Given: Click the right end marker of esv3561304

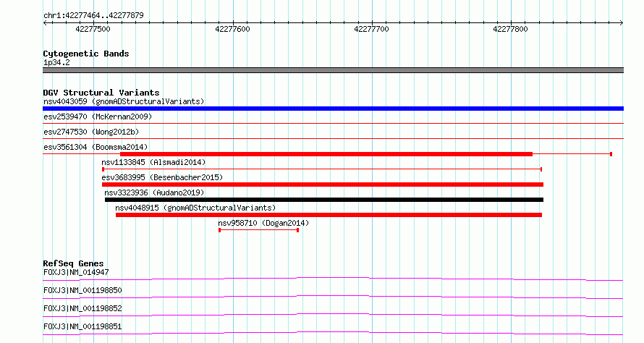Looking at the screenshot, I should click(611, 154).
